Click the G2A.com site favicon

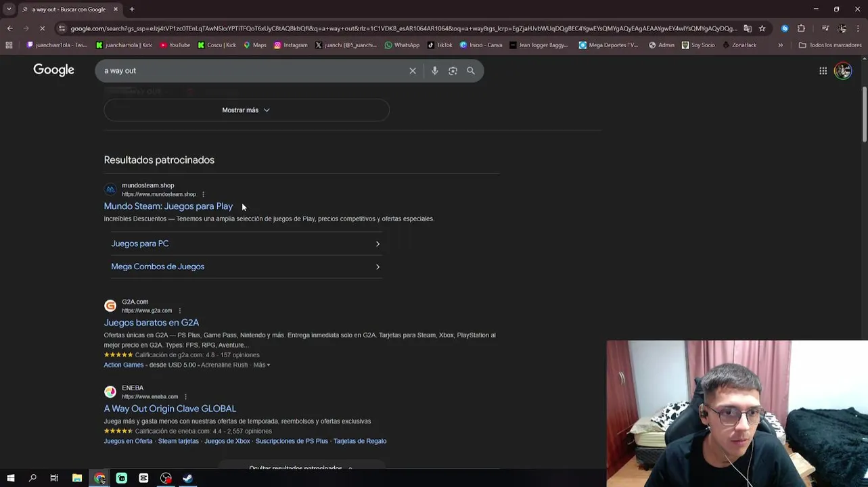110,306
